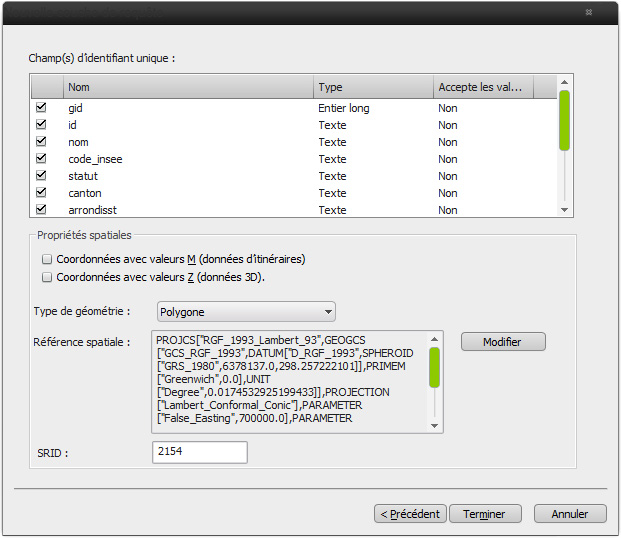Close the dialog window
Screen dimensions: 621x538
(588, 12)
